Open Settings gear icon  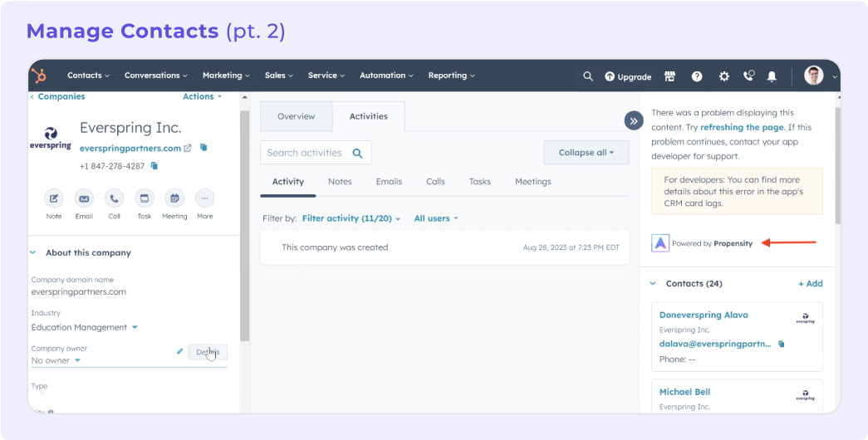tap(724, 76)
